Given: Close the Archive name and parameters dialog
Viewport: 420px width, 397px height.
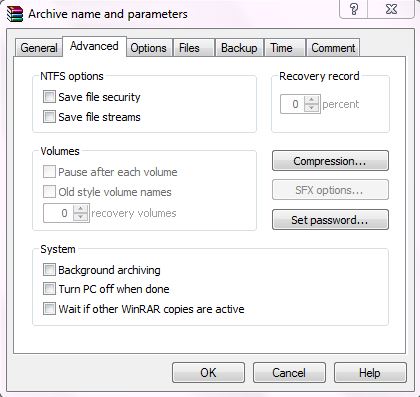Looking at the screenshot, I should coord(391,9).
